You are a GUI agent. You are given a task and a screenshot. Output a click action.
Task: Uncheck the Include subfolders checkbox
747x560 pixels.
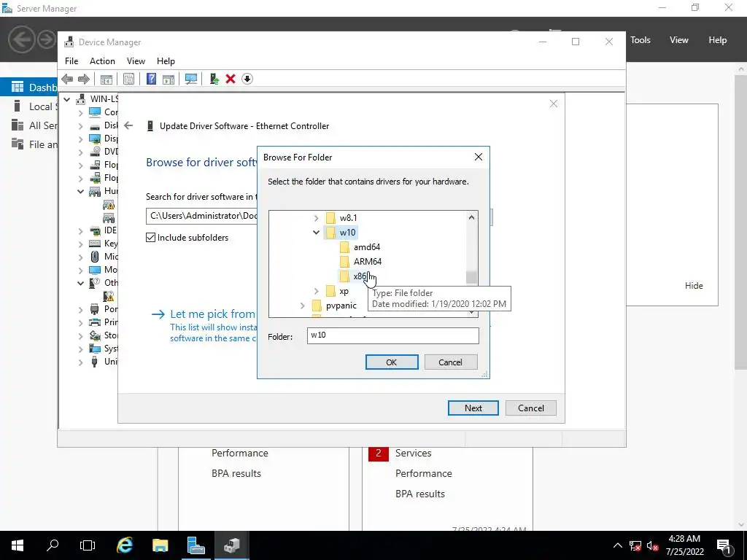pyautogui.click(x=150, y=237)
